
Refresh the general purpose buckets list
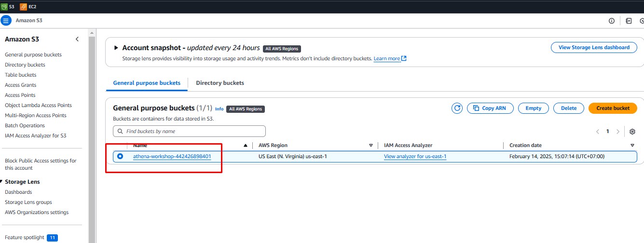[x=457, y=108]
